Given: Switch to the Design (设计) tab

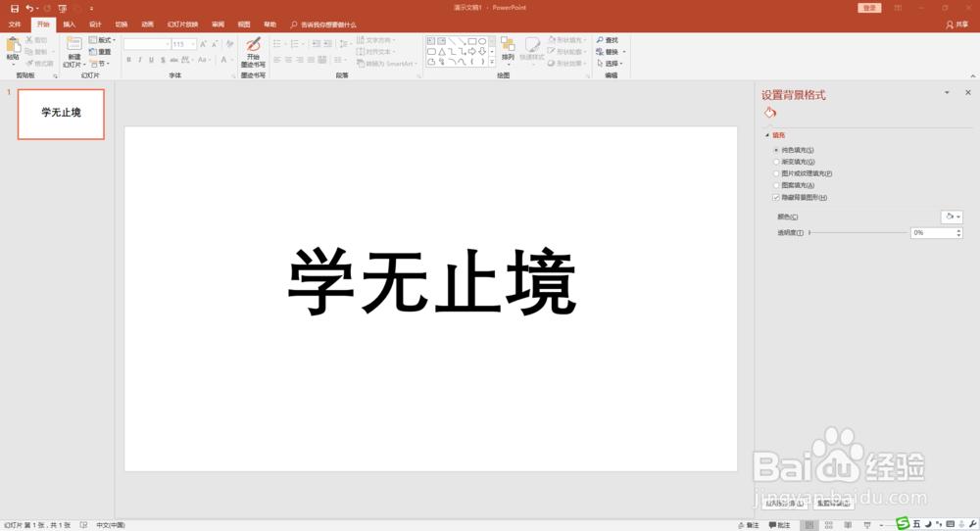Looking at the screenshot, I should pyautogui.click(x=95, y=24).
